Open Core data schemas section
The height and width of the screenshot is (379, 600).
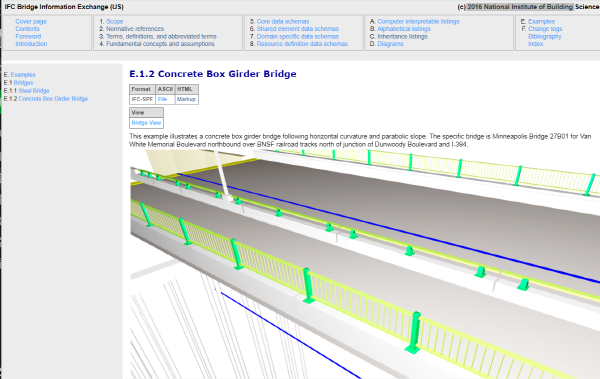click(x=283, y=21)
